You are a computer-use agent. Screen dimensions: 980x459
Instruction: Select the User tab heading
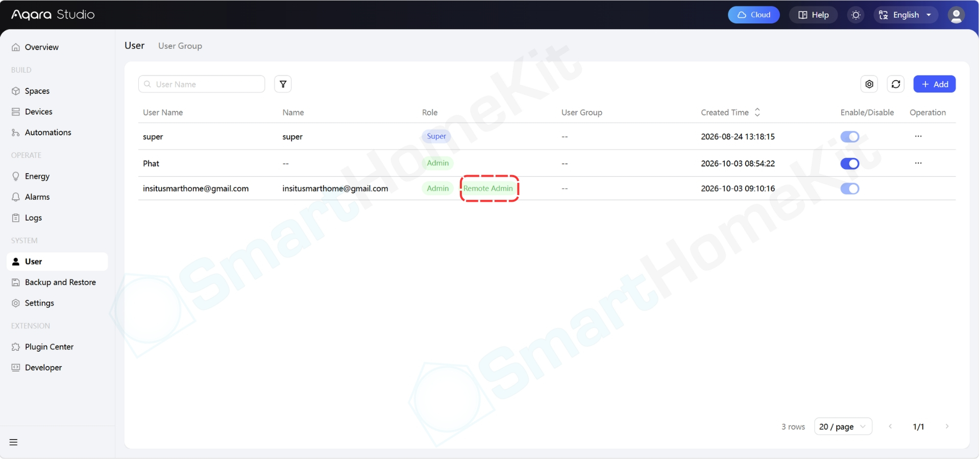point(135,45)
